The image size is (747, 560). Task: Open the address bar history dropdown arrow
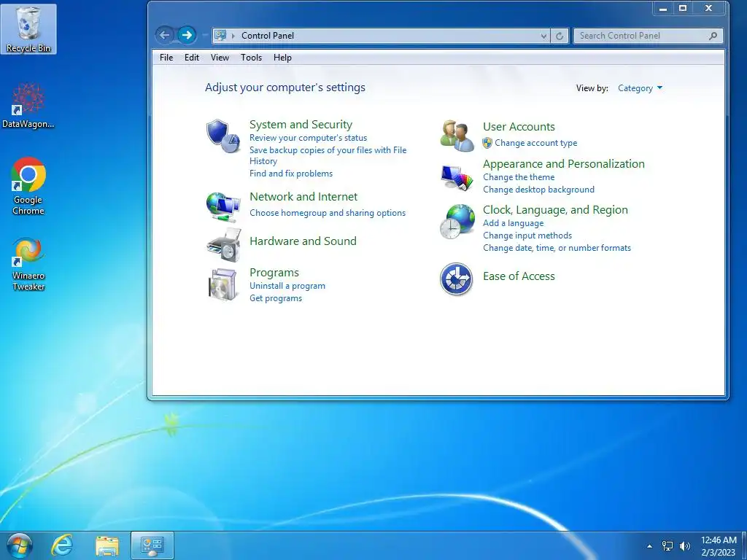(543, 36)
